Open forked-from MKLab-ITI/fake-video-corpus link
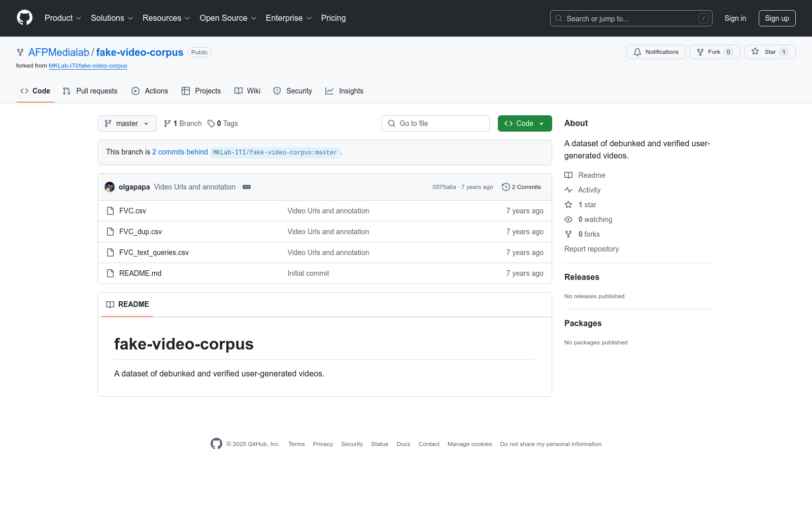Viewport: 812px width, 508px height. tap(88, 66)
